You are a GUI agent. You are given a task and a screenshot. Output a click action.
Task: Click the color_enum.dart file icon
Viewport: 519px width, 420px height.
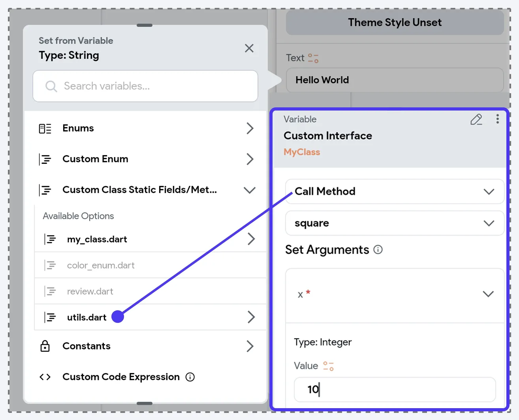pos(50,265)
